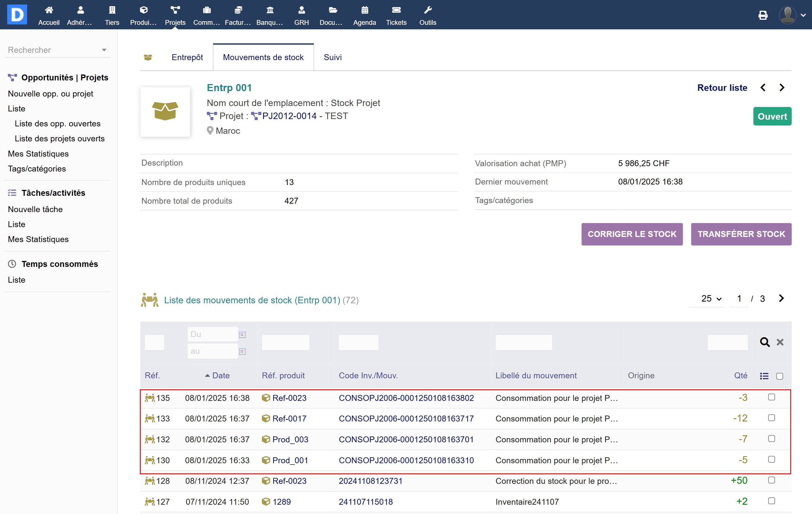Switch to the Suivi tab
The image size is (812, 514).
(x=332, y=57)
